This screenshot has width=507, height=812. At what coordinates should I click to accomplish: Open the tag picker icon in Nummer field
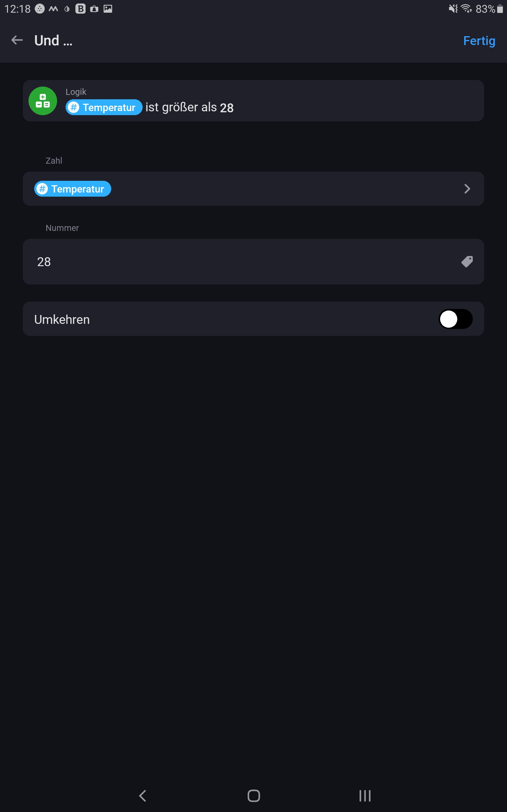point(467,262)
